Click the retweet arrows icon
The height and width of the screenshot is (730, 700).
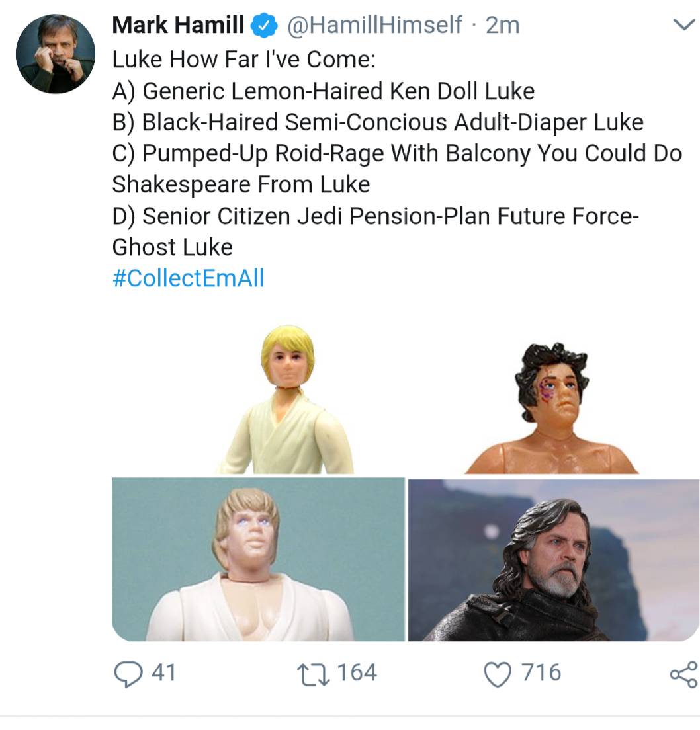click(x=314, y=673)
